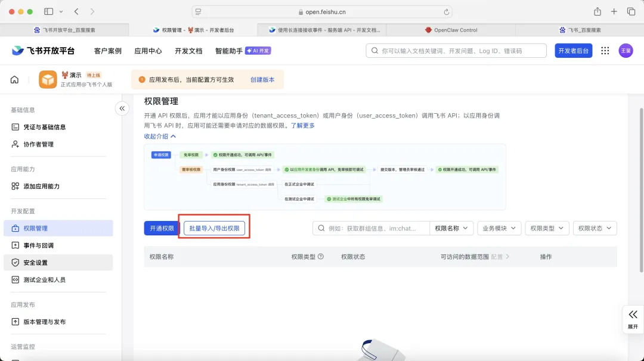Click the 开通权限 button
Image resolution: width=644 pixels, height=361 pixels.
[x=162, y=228]
